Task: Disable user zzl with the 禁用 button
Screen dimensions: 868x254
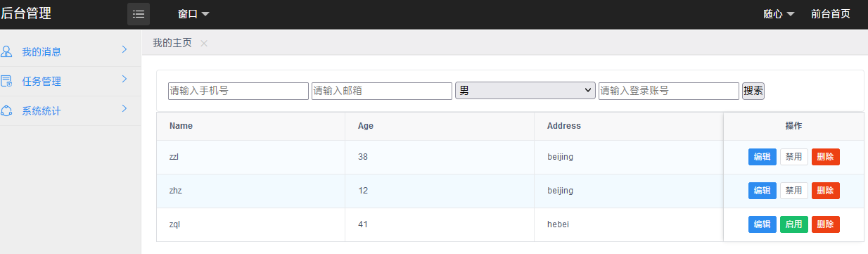Action: pos(794,157)
